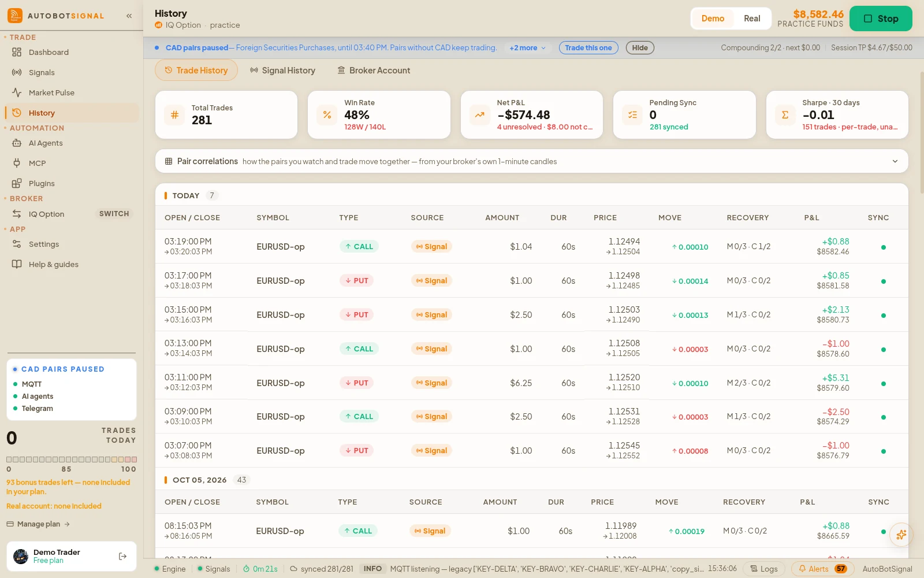Select History in the sidebar menu
Viewport: 924px width, 578px height.
(72, 113)
